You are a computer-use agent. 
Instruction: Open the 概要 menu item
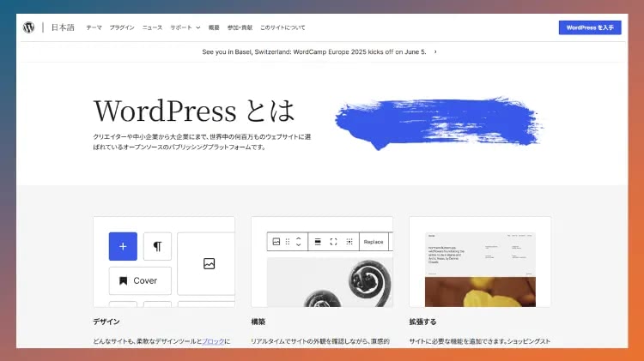[x=214, y=27]
